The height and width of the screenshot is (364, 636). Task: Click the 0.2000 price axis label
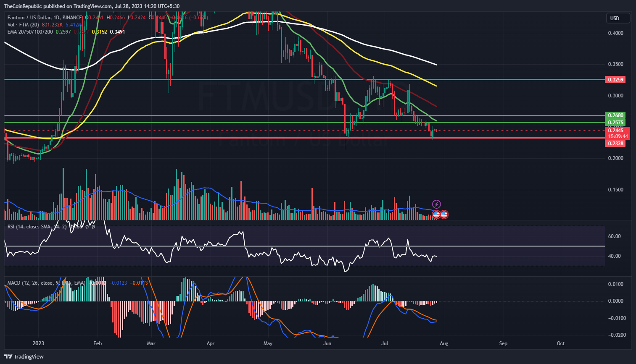point(616,158)
